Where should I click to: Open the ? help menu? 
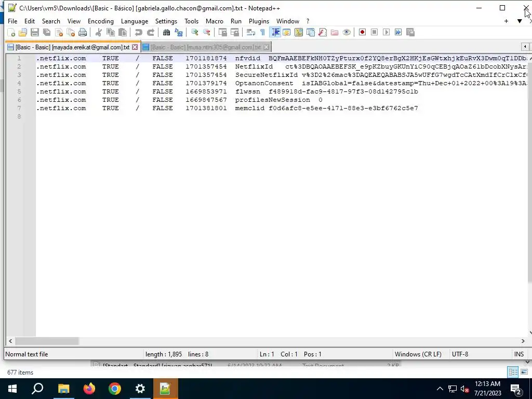[x=308, y=21]
